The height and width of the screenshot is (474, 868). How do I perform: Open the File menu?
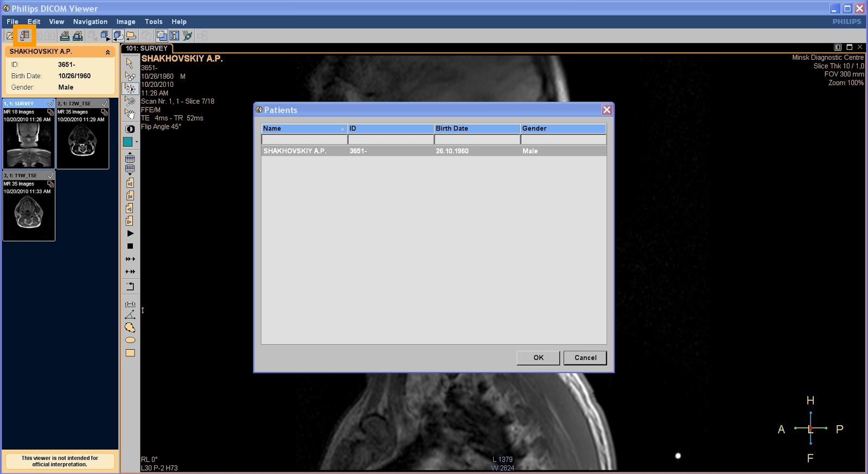[x=12, y=22]
